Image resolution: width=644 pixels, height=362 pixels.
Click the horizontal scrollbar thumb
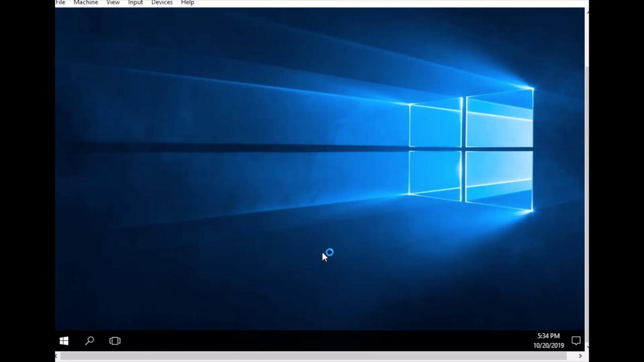(314, 356)
